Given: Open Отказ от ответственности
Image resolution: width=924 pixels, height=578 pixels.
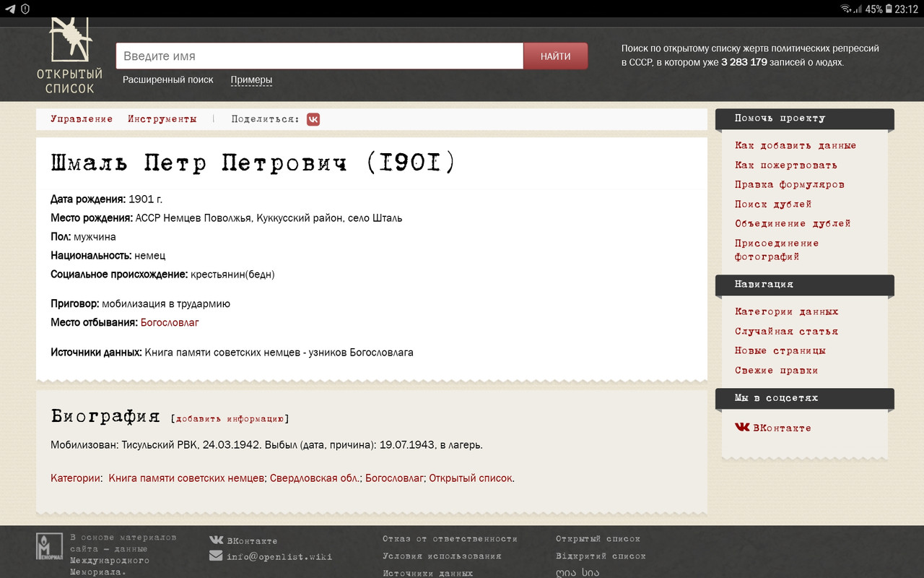Looking at the screenshot, I should [x=450, y=539].
